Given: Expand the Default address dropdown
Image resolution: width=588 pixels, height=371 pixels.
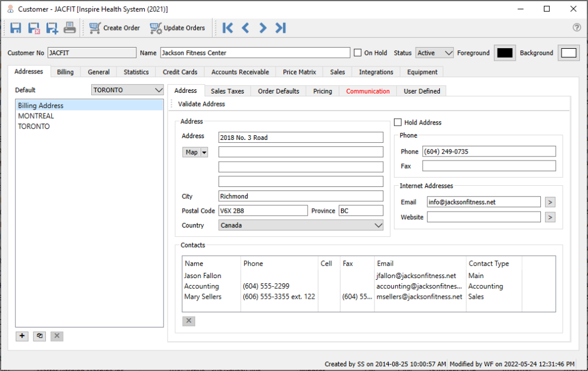Looking at the screenshot, I should [x=128, y=90].
